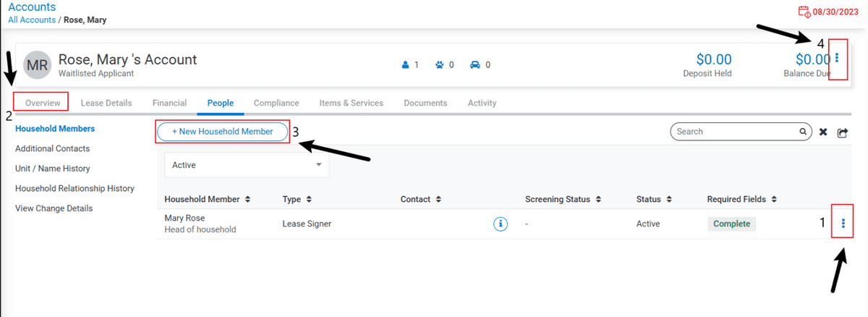Click the info icon for Mary Rose
The width and height of the screenshot is (868, 317).
click(500, 224)
